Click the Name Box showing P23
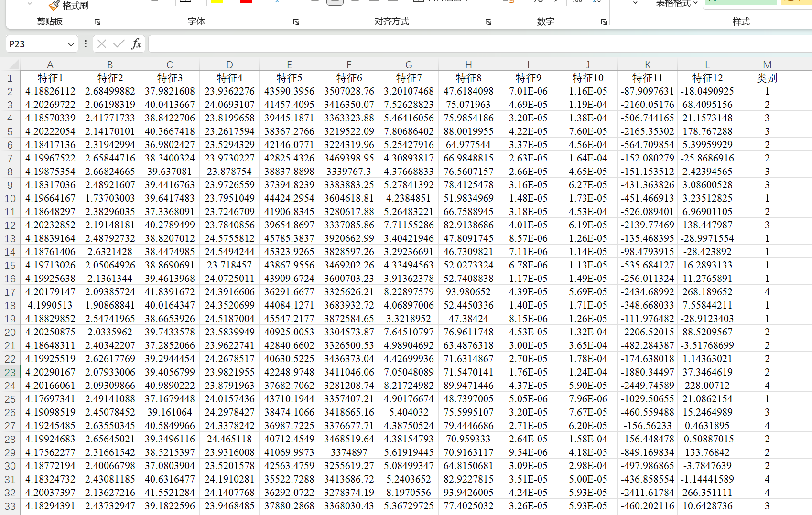The image size is (812, 515). (x=36, y=44)
